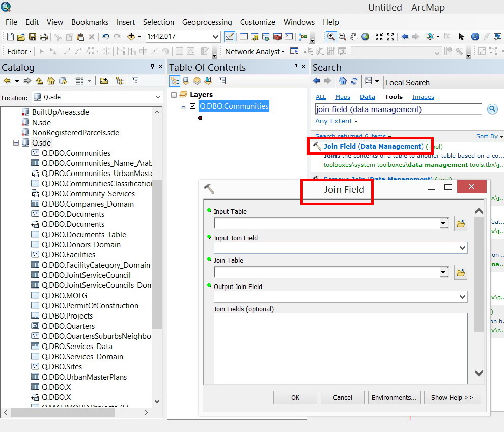Select the Select Elements arrow tool
This screenshot has height=432, width=504.
[x=461, y=37]
